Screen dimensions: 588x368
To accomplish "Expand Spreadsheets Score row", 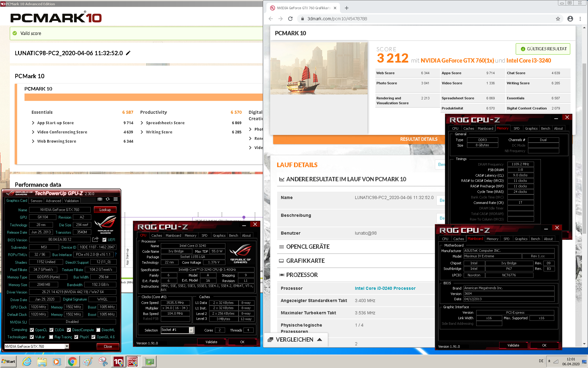I will pos(142,123).
